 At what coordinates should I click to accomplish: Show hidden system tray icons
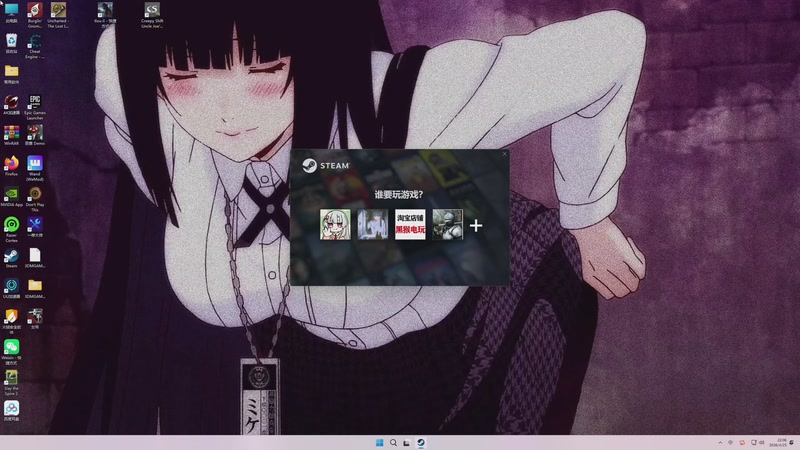pyautogui.click(x=720, y=443)
